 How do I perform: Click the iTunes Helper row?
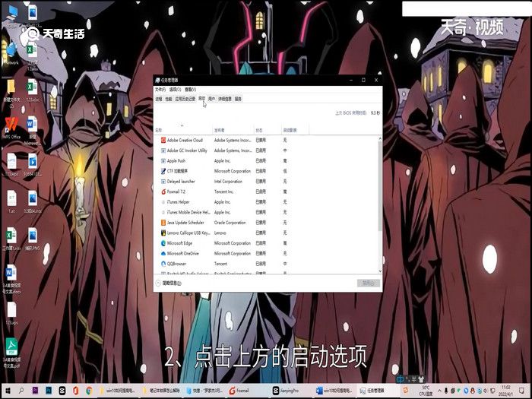[x=266, y=202]
